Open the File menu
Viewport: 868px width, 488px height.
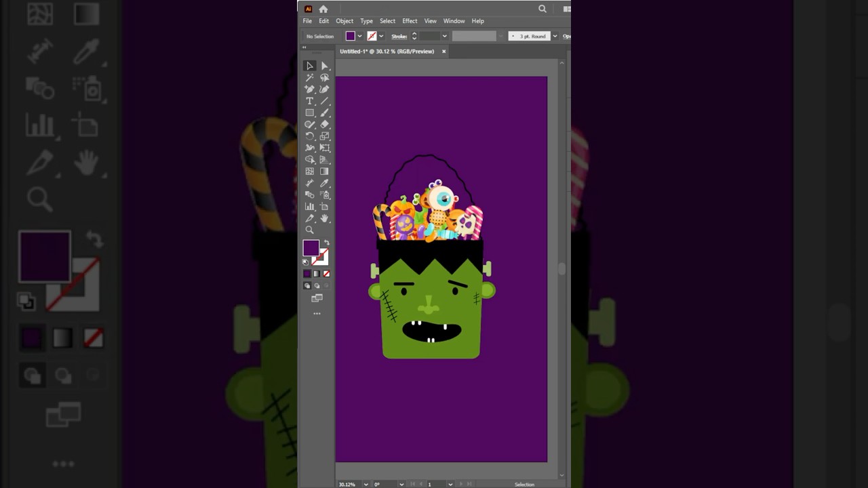pyautogui.click(x=307, y=21)
